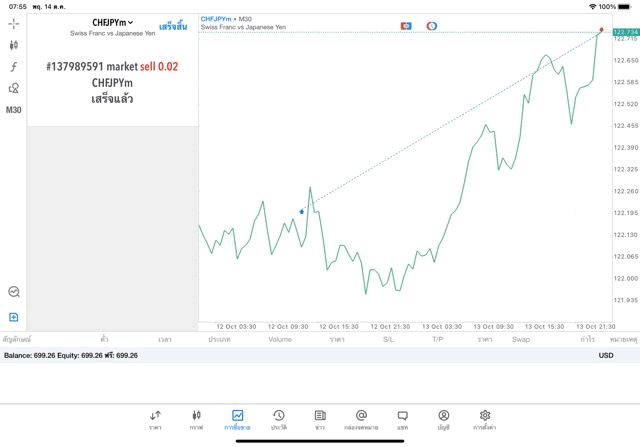Sort trades by Volume column header
The height and width of the screenshot is (447, 640).
[280, 340]
